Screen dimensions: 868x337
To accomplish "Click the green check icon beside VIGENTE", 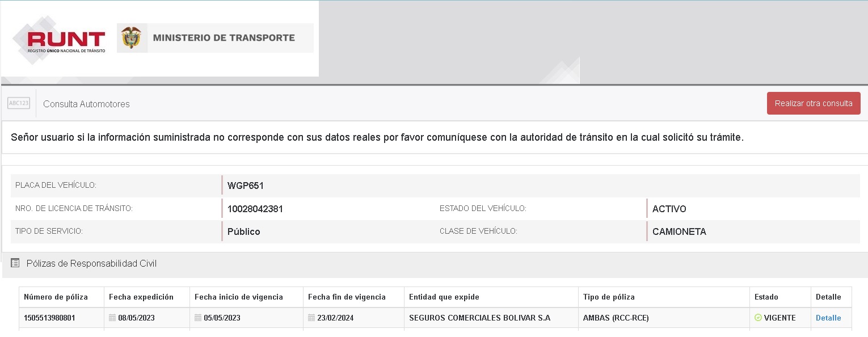I will 758,318.
